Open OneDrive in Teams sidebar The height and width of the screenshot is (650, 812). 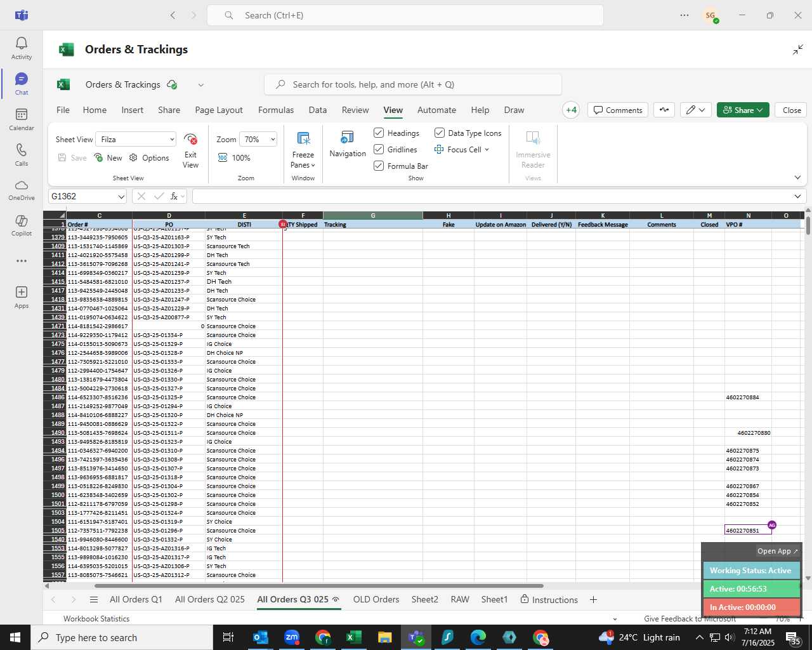click(22, 190)
